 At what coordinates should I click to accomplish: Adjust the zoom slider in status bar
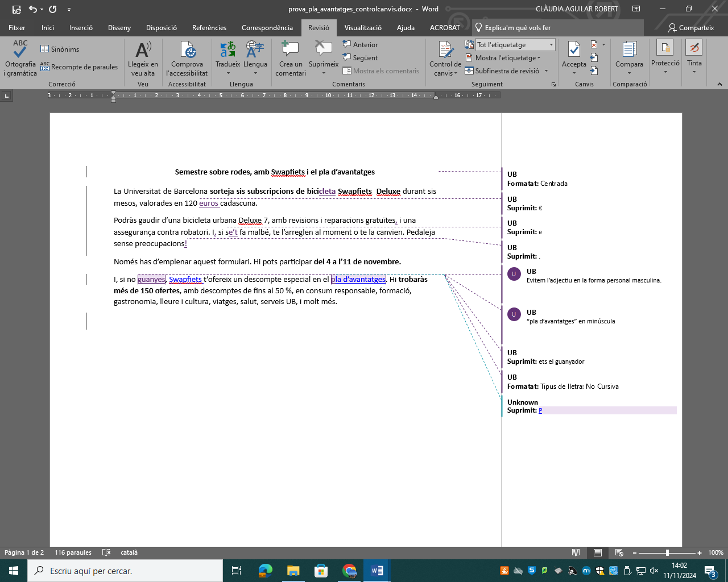click(x=667, y=552)
